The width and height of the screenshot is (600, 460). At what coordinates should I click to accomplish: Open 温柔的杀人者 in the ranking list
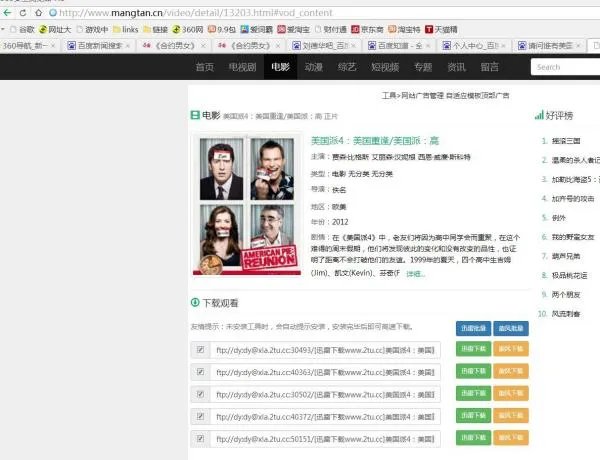pyautogui.click(x=576, y=160)
